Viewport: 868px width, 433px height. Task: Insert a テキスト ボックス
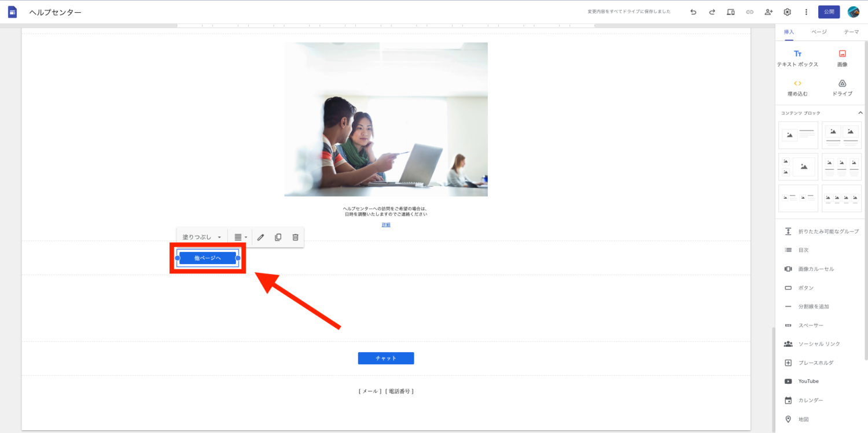[x=797, y=58]
